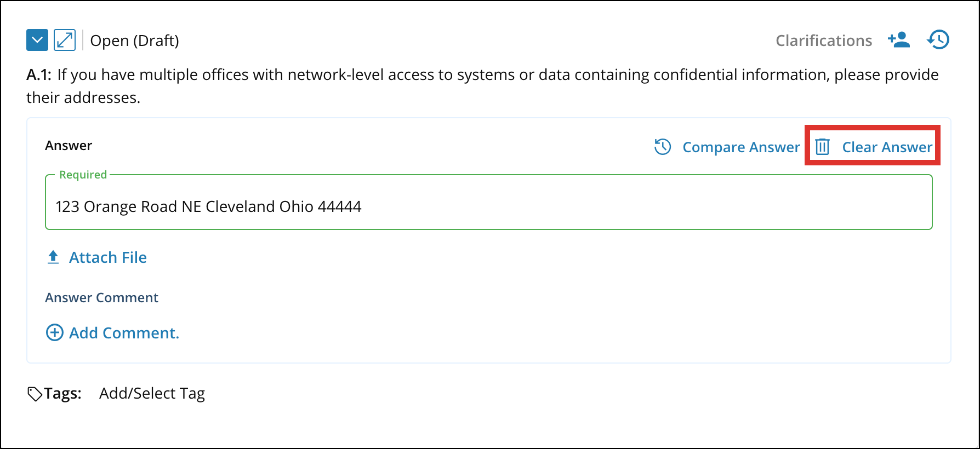980x449 pixels.
Task: Click the Open (Draft) status label
Action: (x=134, y=41)
